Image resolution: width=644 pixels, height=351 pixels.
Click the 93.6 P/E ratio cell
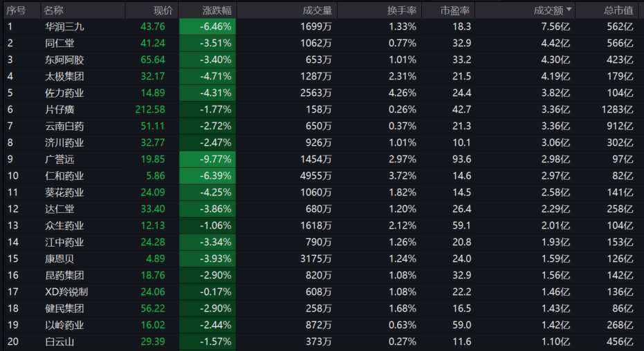coord(461,159)
